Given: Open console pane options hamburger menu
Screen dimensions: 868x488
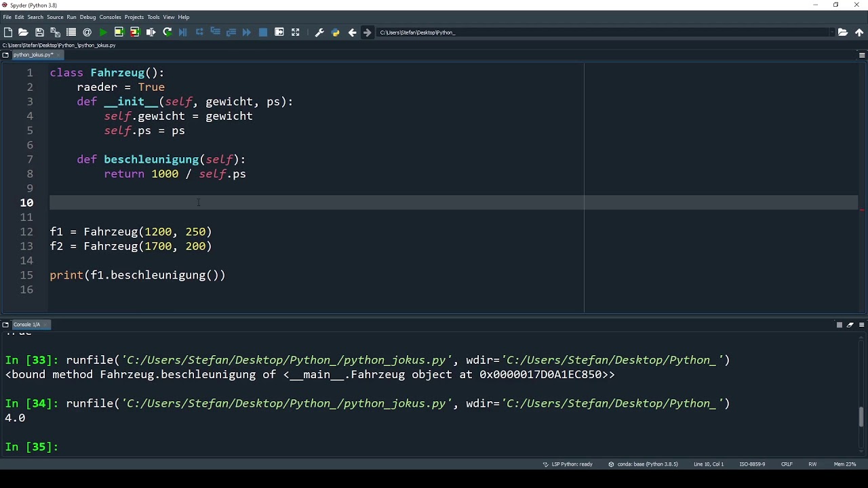Looking at the screenshot, I should (x=862, y=325).
